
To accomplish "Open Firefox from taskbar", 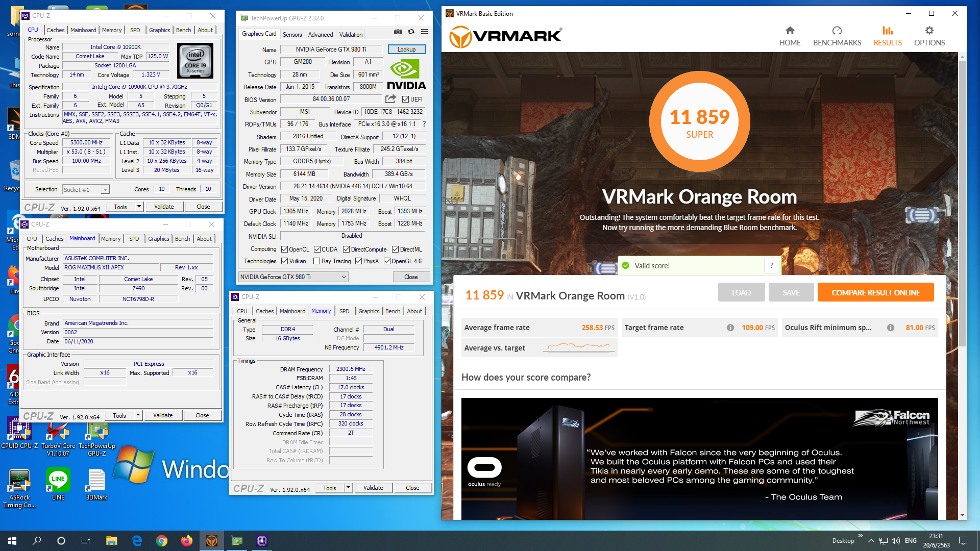I will 187,541.
